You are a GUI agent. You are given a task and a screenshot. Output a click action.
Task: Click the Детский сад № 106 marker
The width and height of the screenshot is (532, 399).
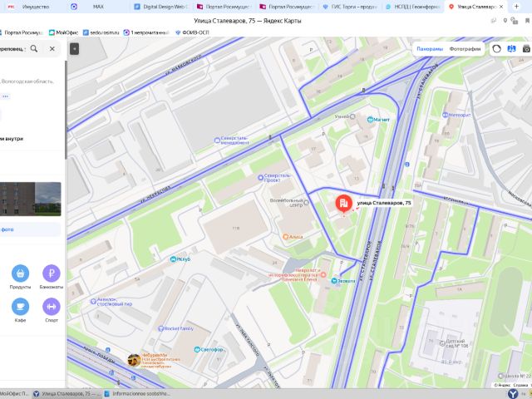tap(442, 343)
